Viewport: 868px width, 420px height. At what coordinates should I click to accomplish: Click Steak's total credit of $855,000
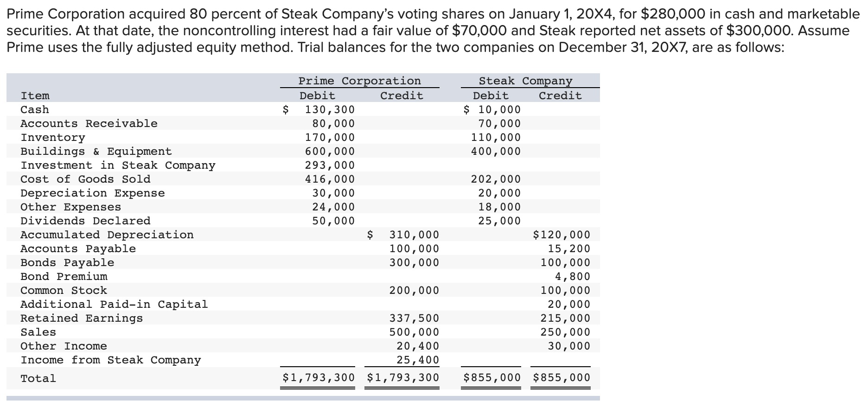[562, 378]
